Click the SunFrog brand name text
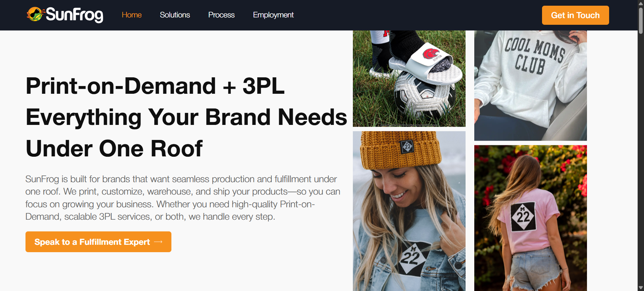 [x=74, y=15]
